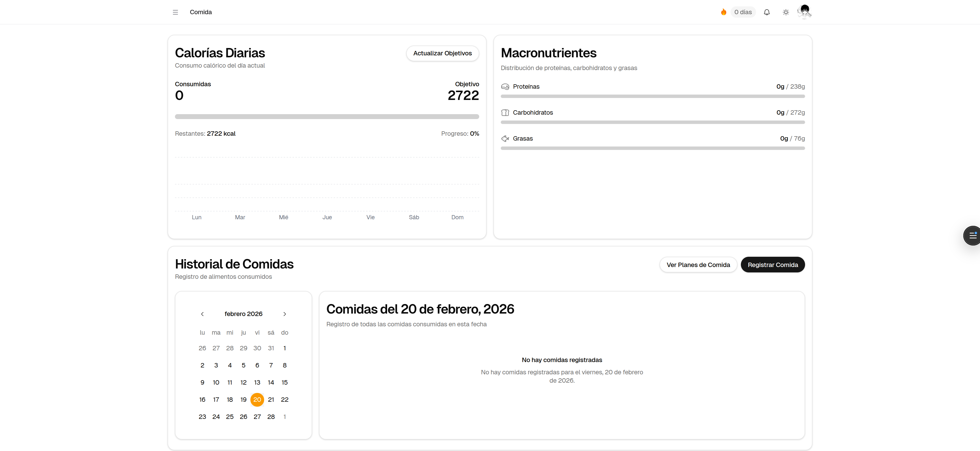Open notifications via the bell icon
The image size is (980, 451).
tap(767, 12)
